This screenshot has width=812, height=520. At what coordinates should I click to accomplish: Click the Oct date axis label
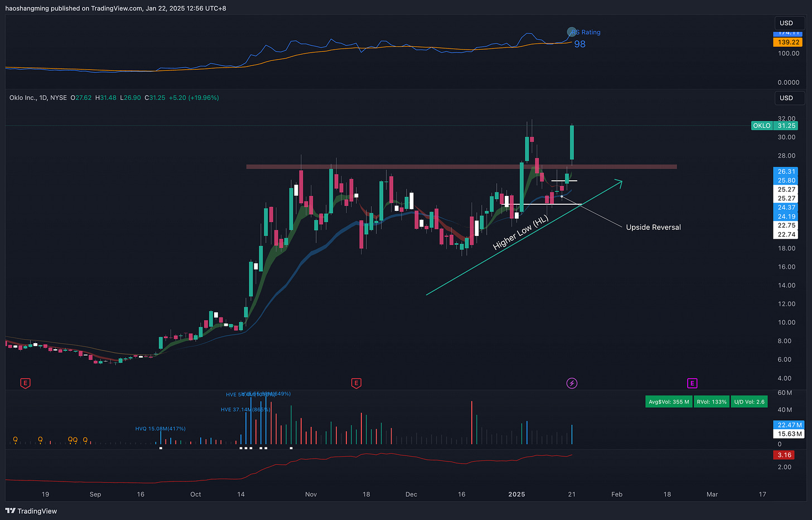point(196,494)
